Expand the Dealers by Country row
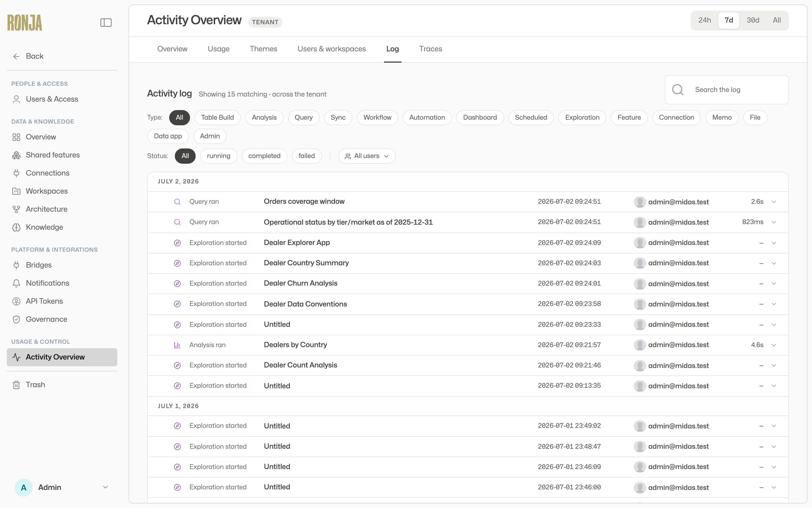 [774, 345]
